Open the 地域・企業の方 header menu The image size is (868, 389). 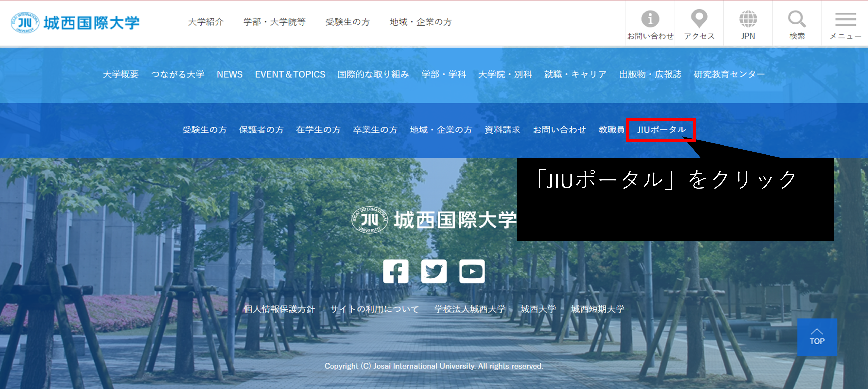(x=421, y=22)
